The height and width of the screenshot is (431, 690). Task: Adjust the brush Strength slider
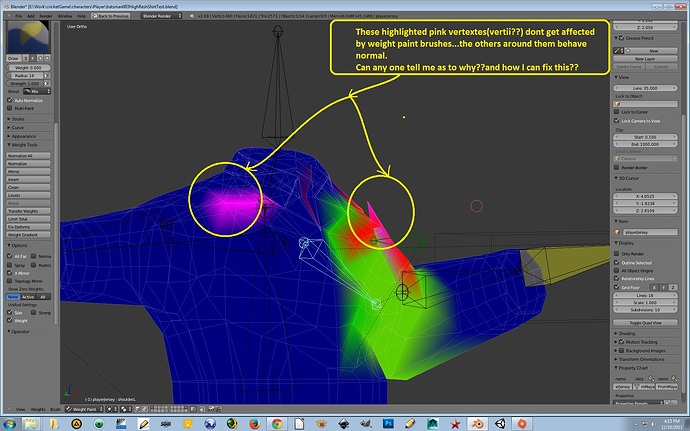[x=25, y=84]
